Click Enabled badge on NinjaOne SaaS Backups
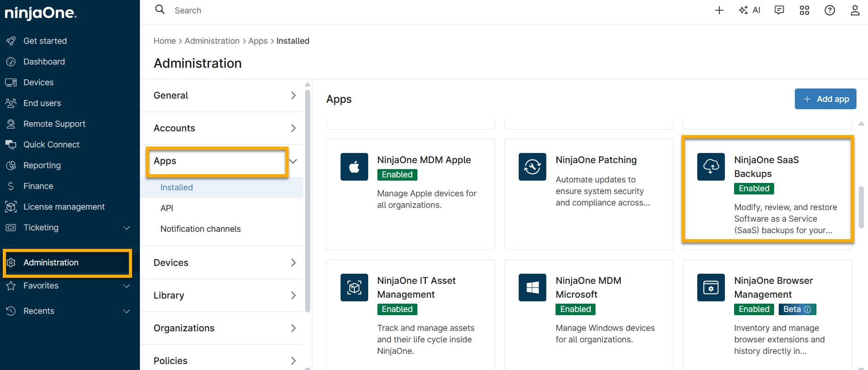 click(754, 188)
